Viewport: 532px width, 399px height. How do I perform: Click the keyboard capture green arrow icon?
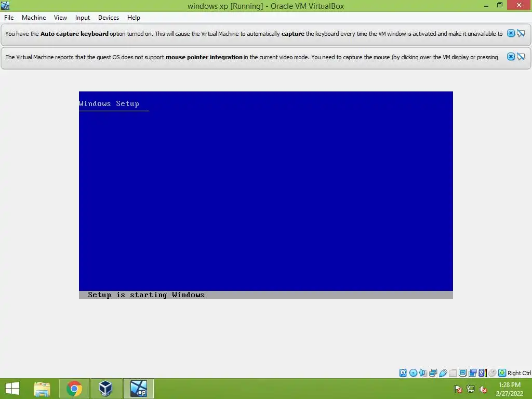[x=502, y=373]
